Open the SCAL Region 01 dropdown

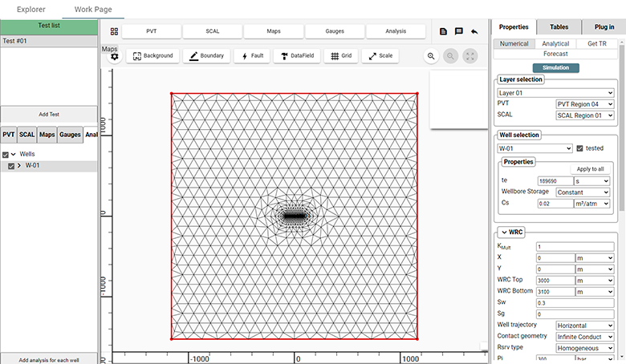pyautogui.click(x=585, y=115)
